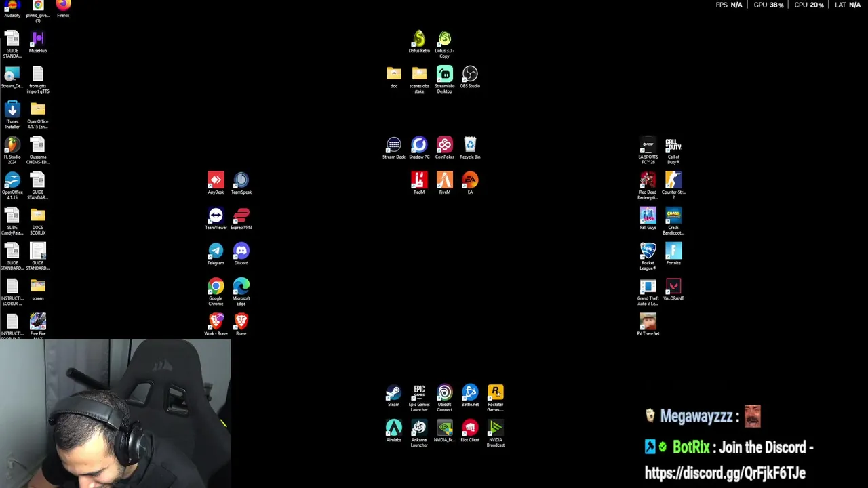Launch EA SPORTS FC 26

(648, 150)
